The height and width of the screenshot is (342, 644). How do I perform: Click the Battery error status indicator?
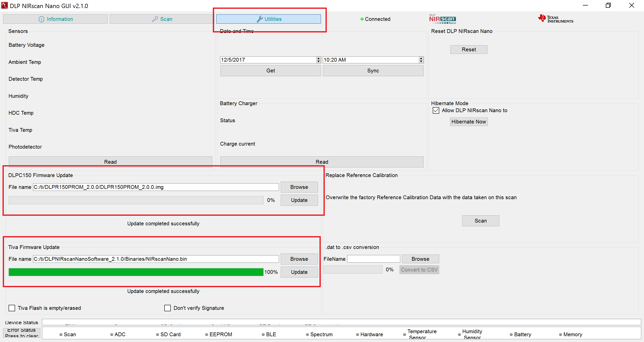click(511, 334)
